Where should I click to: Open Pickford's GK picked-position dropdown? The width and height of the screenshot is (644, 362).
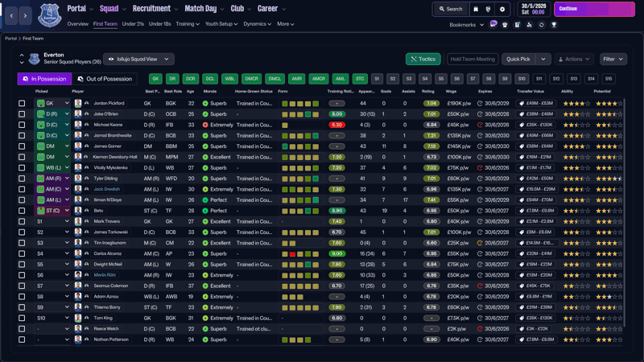click(52, 104)
